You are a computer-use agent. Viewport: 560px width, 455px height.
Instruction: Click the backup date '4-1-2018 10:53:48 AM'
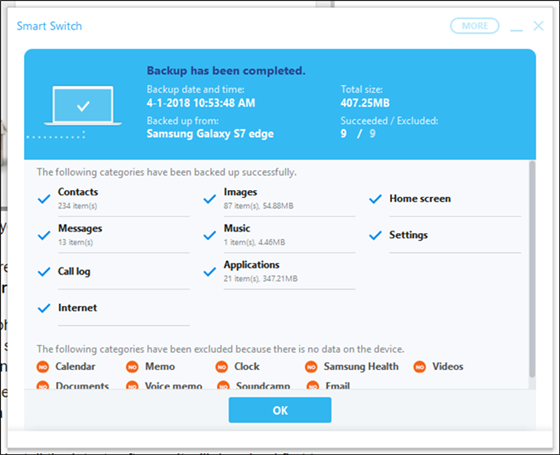201,103
